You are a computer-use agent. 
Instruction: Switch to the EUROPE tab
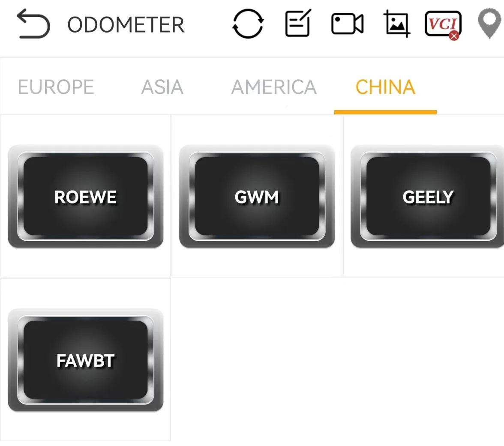[56, 87]
